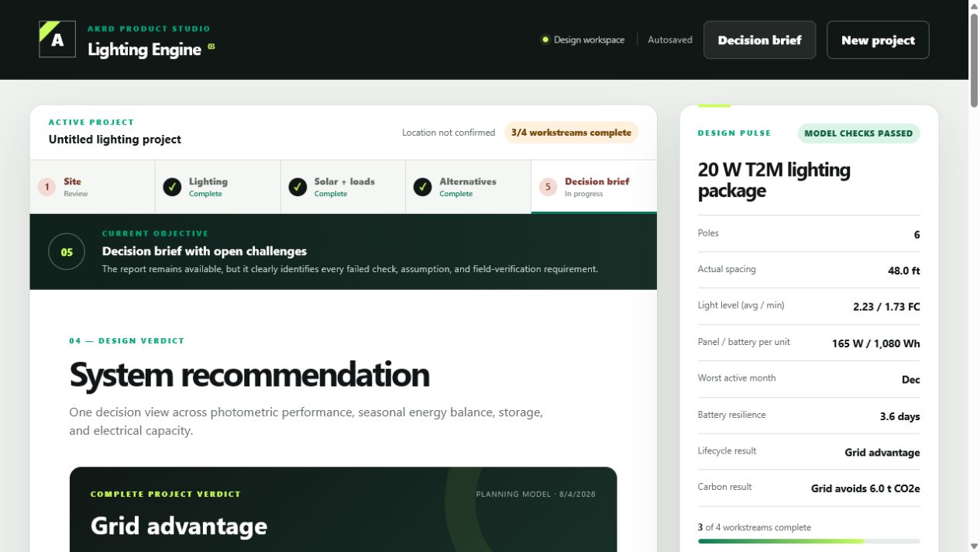Click the Alternatives checkmark icon
This screenshot has height=552, width=980.
pos(422,187)
